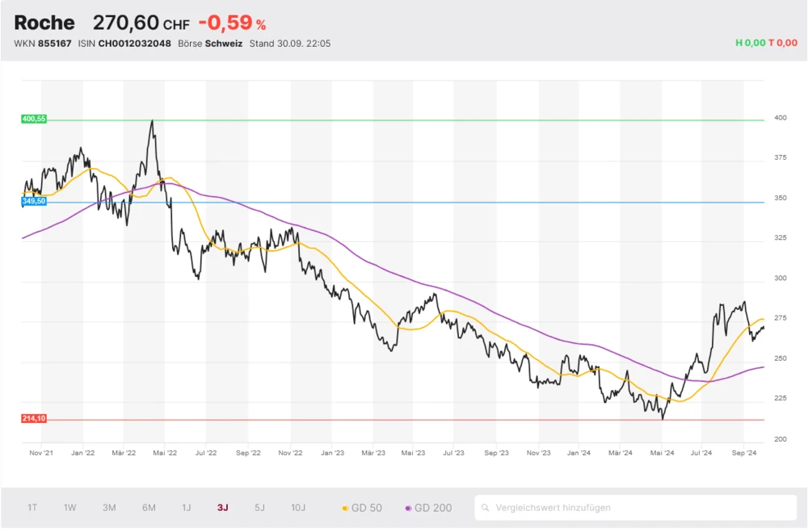The image size is (808, 532).
Task: Switch to the 1J view
Action: click(x=186, y=508)
